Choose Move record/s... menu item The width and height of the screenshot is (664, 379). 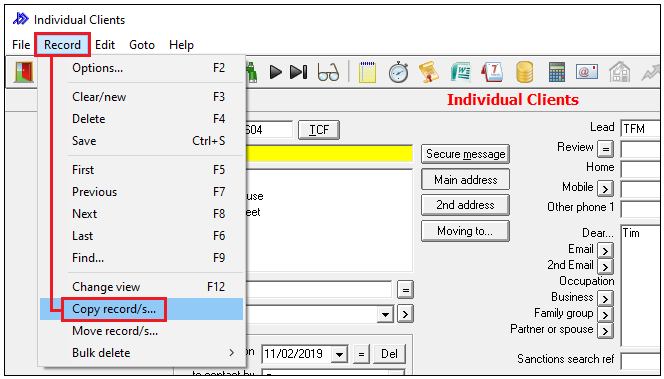[142, 331]
